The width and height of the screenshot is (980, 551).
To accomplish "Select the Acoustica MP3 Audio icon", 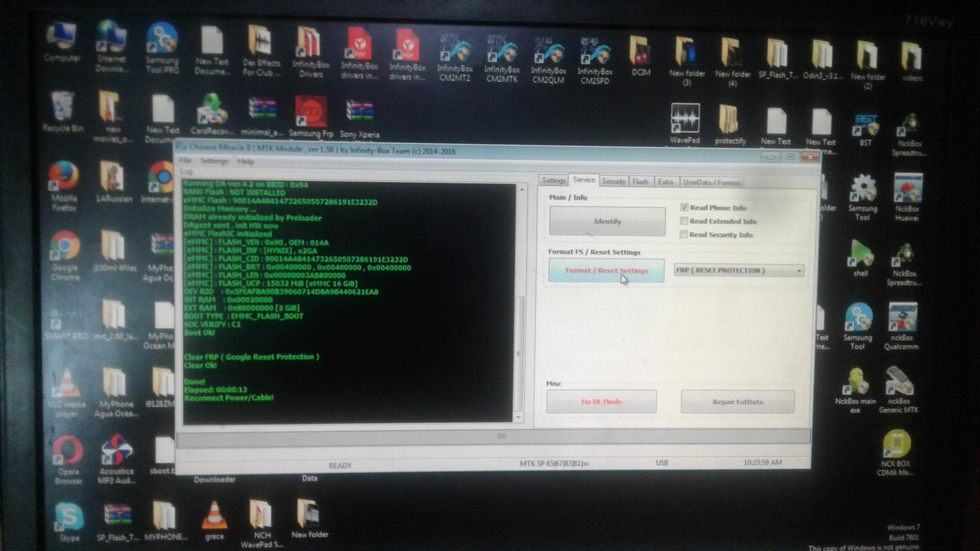I will [x=116, y=461].
